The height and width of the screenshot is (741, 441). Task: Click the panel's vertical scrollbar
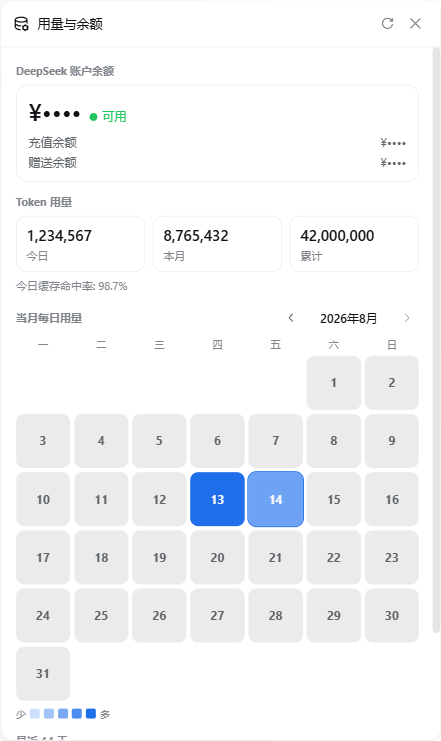coord(436,339)
